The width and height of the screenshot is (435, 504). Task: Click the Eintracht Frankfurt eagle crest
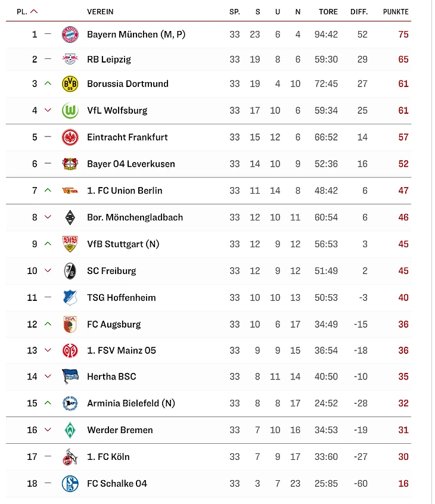[70, 137]
